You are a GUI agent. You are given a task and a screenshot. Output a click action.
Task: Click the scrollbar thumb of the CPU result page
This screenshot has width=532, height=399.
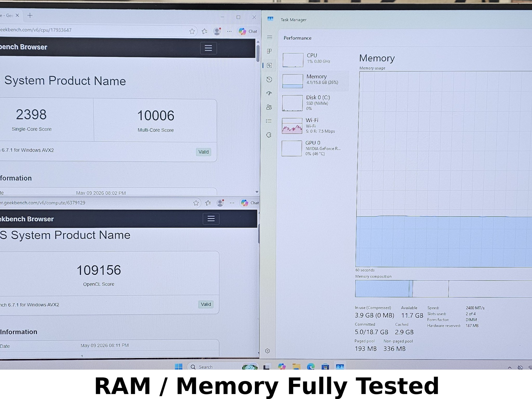click(x=258, y=53)
